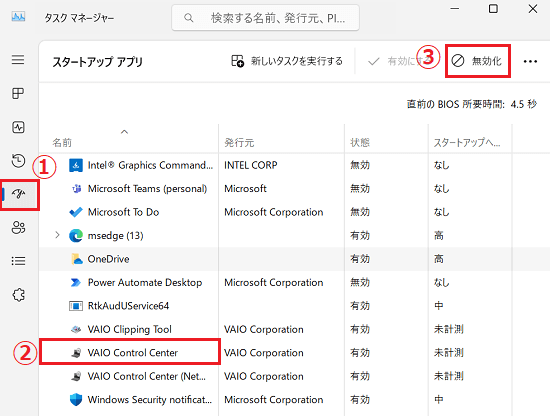The height and width of the screenshot is (416, 550).
Task: Click the RtkAudUService64 icon
Action: (76, 306)
